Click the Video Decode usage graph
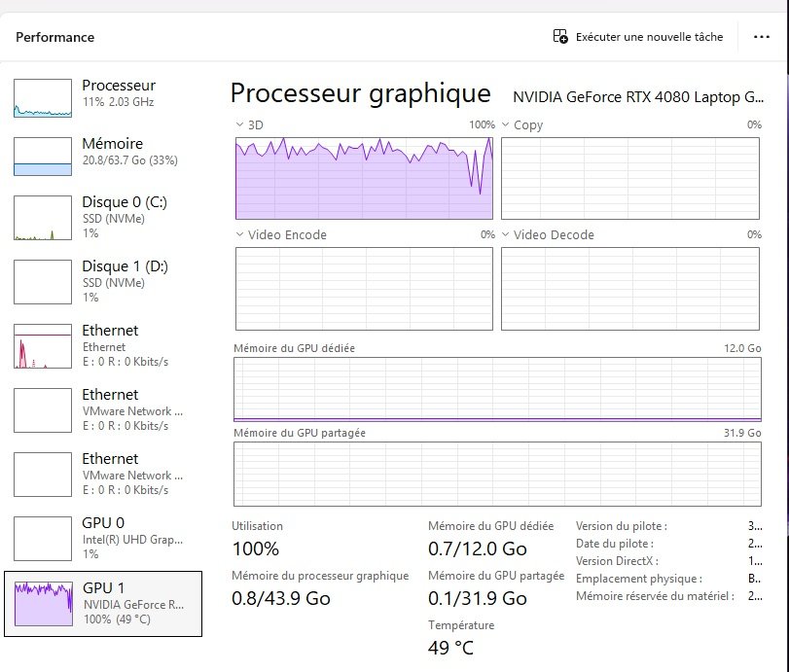This screenshot has width=789, height=672. click(630, 289)
